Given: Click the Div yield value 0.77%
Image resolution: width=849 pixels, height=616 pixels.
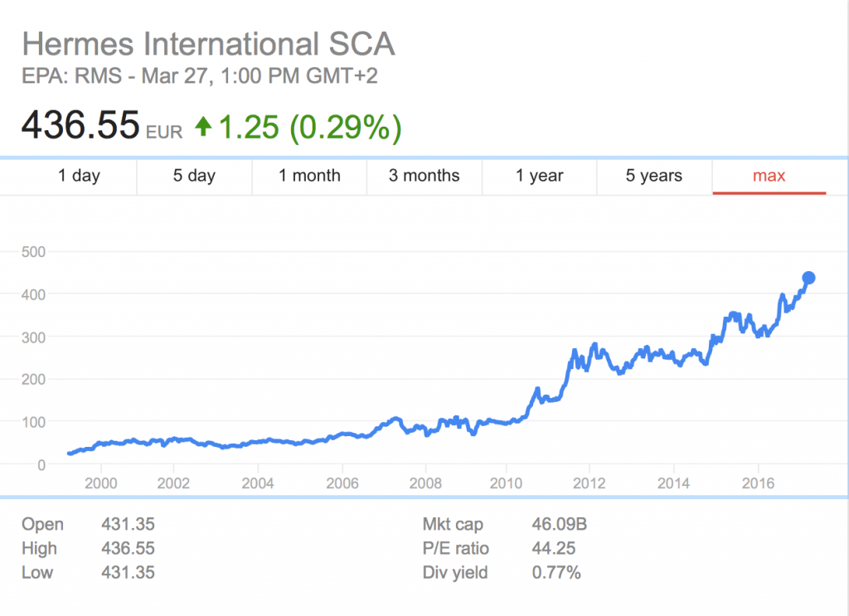Looking at the screenshot, I should pos(555,572).
